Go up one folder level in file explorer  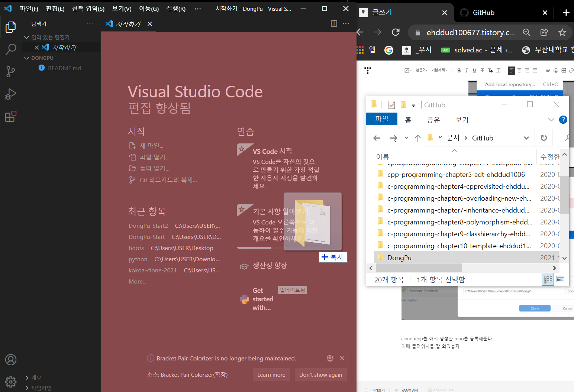tap(418, 138)
